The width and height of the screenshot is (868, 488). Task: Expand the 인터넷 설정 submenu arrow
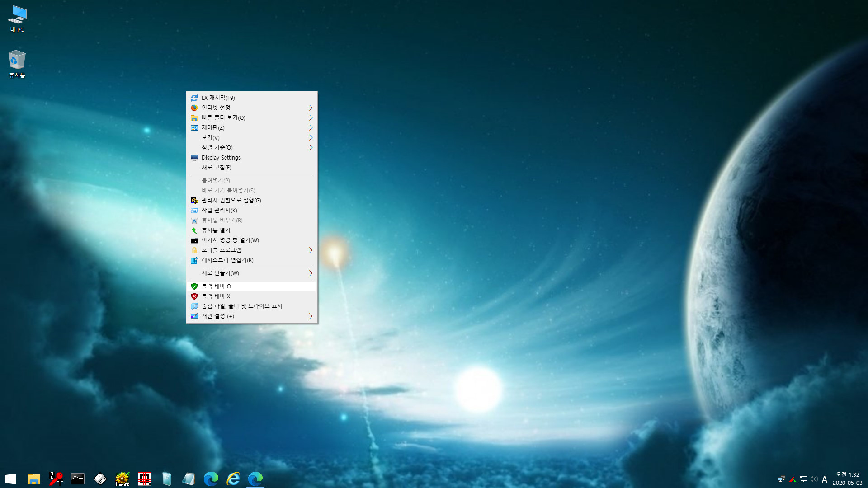pyautogui.click(x=311, y=108)
